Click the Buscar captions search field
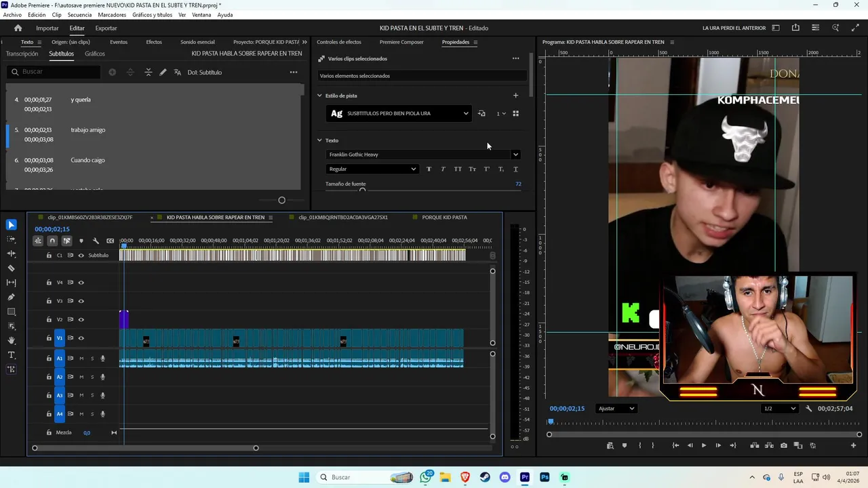 [54, 72]
